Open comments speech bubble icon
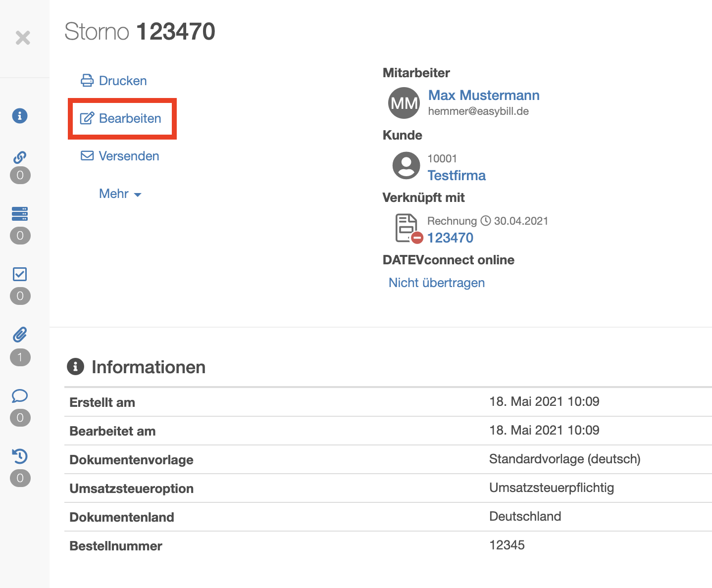Screen dimensions: 712x588 click(20, 396)
